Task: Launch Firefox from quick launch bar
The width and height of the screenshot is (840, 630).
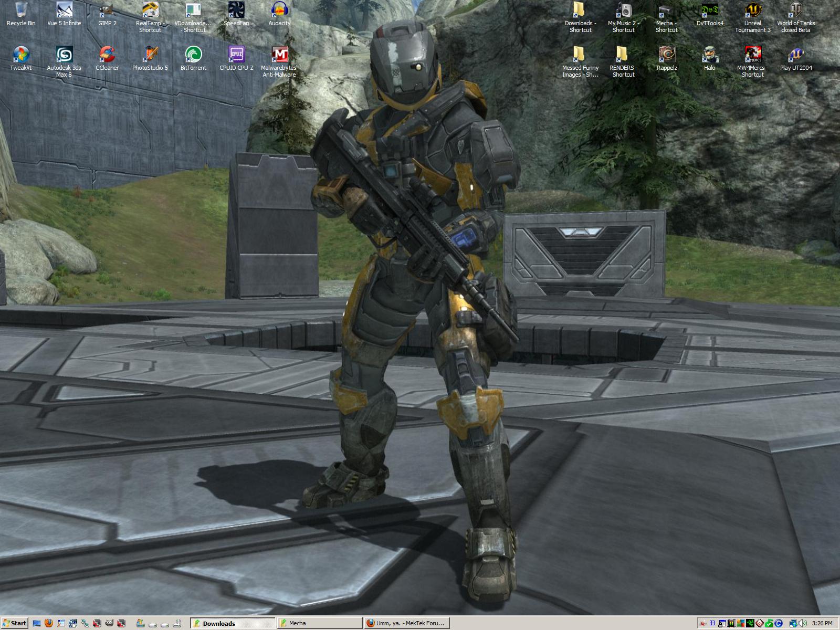Action: (x=49, y=623)
